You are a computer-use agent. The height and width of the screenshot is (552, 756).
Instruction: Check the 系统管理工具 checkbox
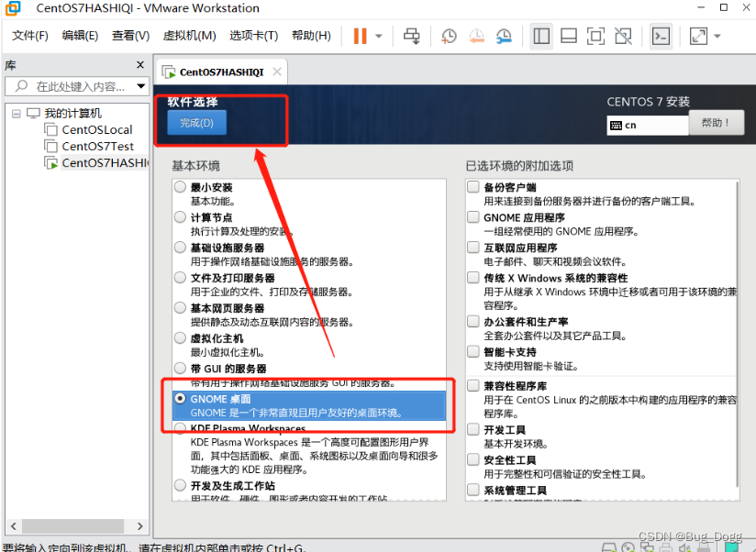[473, 490]
